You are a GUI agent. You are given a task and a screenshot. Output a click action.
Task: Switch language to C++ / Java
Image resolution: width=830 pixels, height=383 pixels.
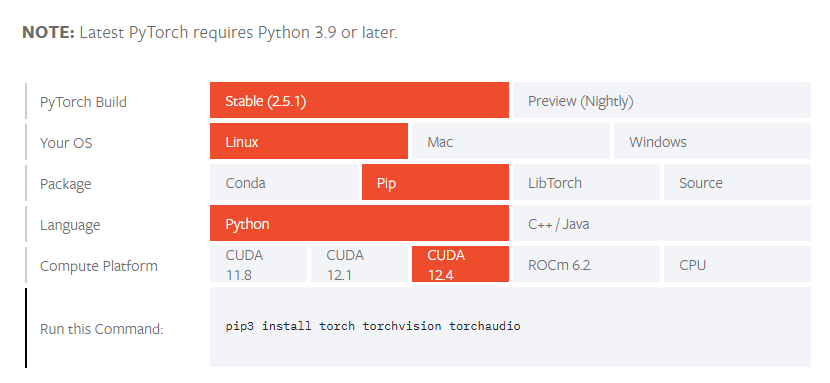[x=662, y=223]
